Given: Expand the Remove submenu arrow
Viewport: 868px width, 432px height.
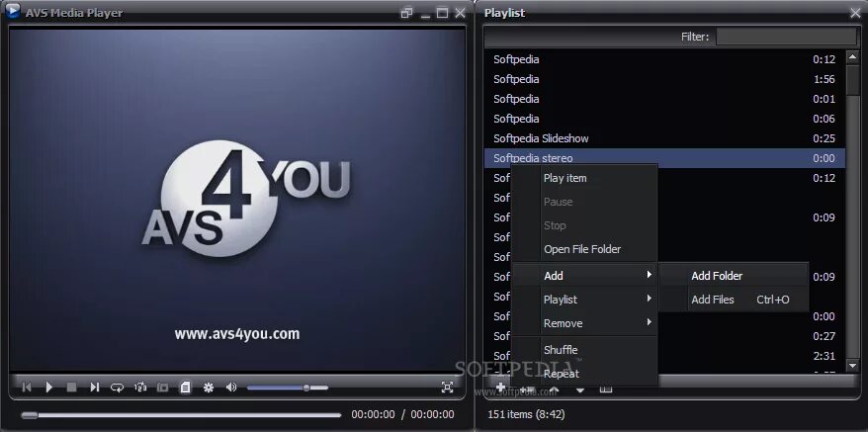Looking at the screenshot, I should 649,322.
